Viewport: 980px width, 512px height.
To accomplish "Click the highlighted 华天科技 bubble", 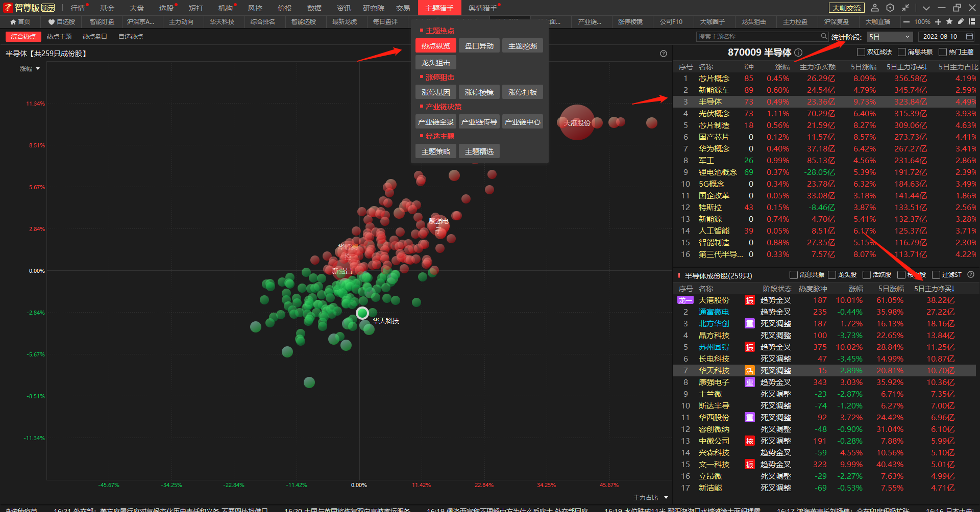I will click(x=362, y=313).
